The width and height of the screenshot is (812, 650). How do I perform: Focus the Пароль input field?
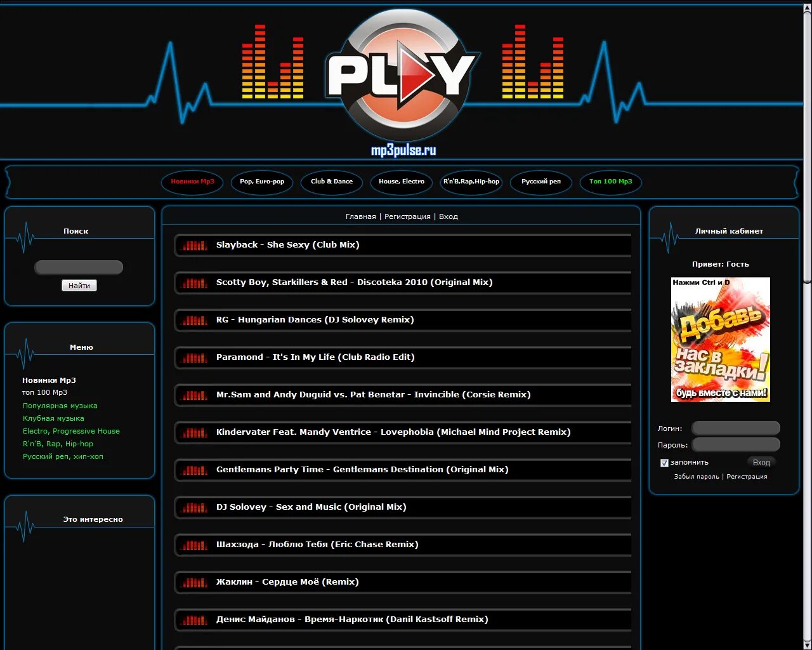pos(736,445)
